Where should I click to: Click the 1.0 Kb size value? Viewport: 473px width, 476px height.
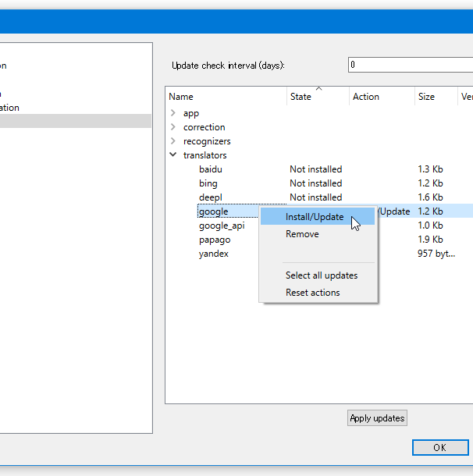click(430, 226)
